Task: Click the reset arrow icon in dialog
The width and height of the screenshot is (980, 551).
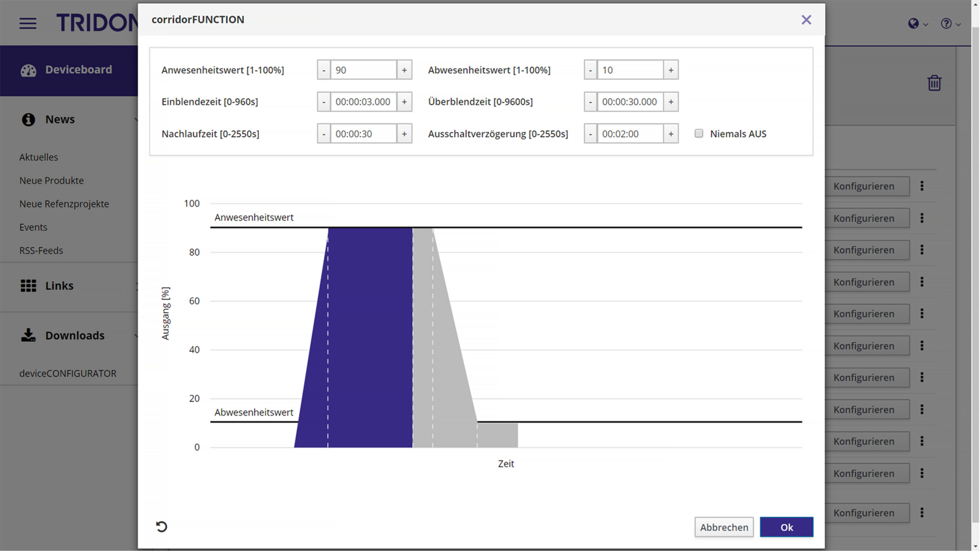Action: point(162,527)
